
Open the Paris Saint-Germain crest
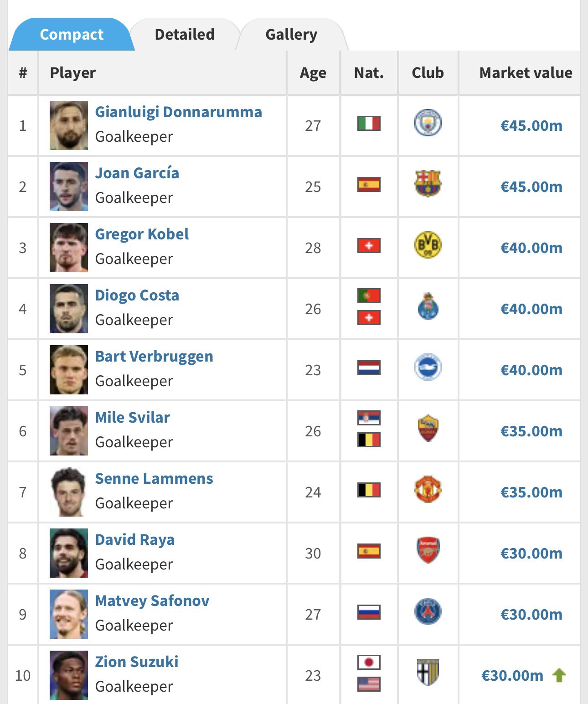tap(428, 611)
